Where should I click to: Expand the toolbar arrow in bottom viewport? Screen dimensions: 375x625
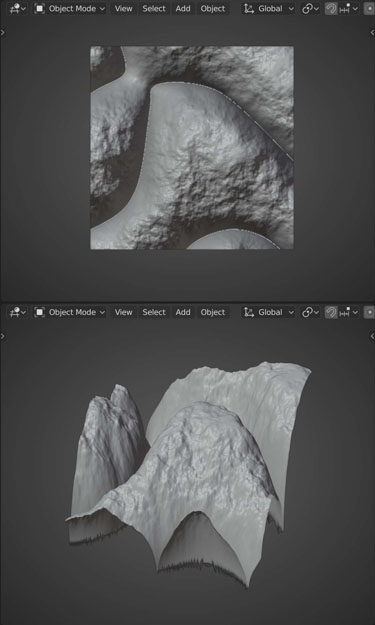click(x=3, y=336)
